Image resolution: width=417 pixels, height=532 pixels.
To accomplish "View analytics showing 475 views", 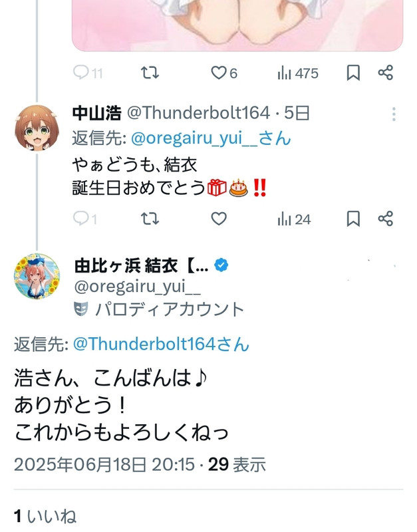I will pyautogui.click(x=298, y=73).
